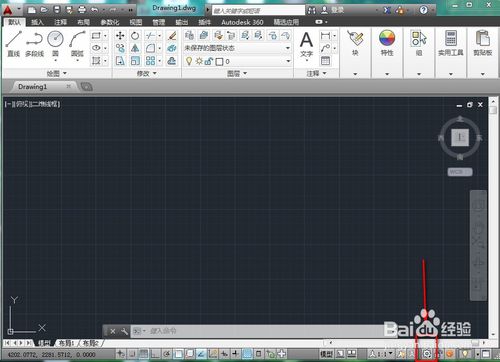Click the Offset tool icon
This screenshot has width=500, height=362.
tap(172, 61)
